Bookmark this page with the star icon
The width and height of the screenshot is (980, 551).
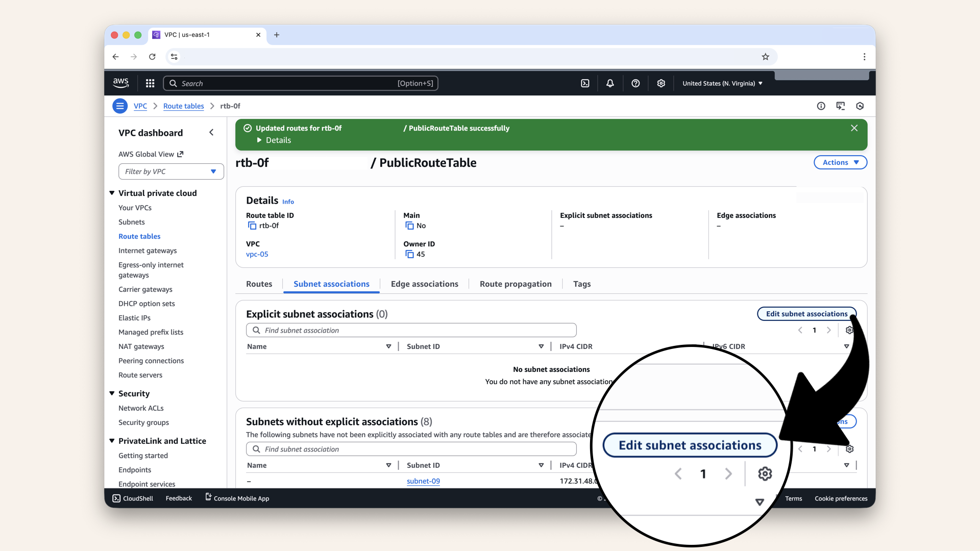(765, 57)
